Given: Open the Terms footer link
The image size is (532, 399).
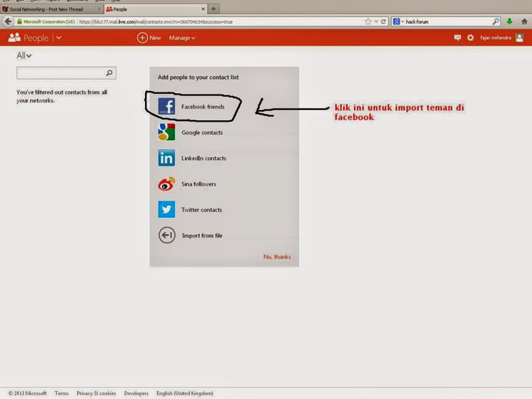Looking at the screenshot, I should pos(62,394).
